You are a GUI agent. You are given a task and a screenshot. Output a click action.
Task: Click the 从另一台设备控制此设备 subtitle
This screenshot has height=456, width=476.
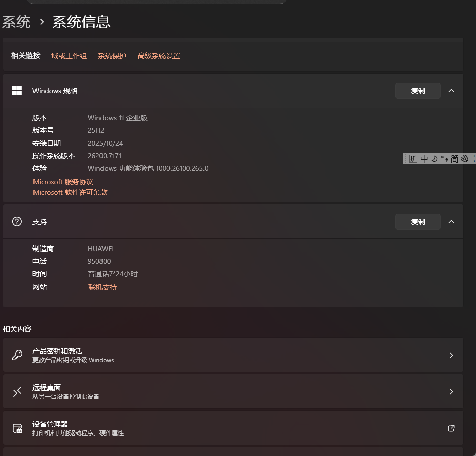[66, 397]
